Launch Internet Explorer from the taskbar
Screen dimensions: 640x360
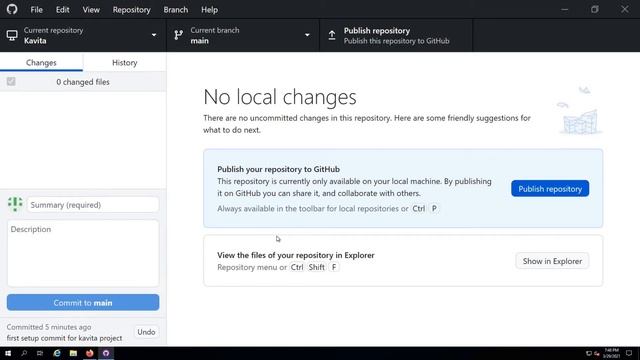(x=57, y=353)
